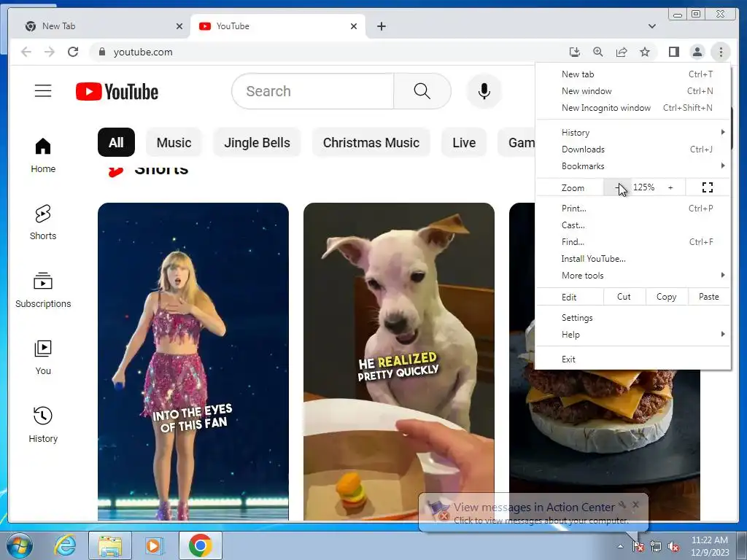The height and width of the screenshot is (560, 747).
Task: Increase zoom with plus button
Action: click(x=670, y=187)
